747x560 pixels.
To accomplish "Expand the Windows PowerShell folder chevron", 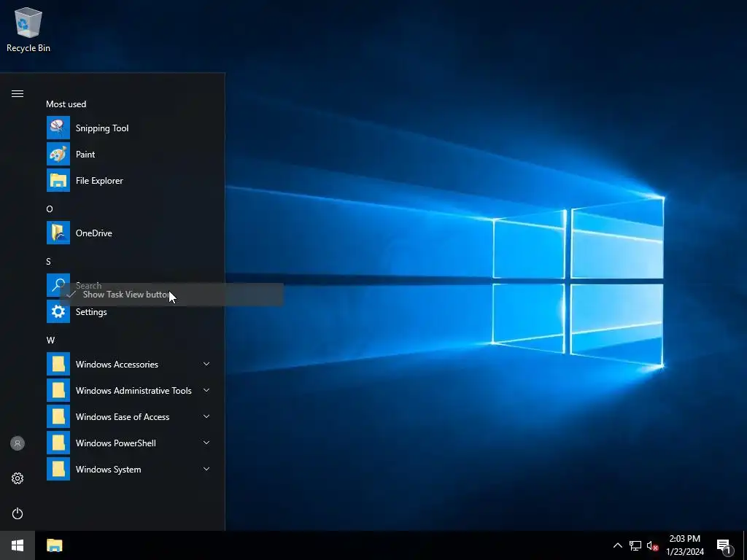I will coord(206,443).
